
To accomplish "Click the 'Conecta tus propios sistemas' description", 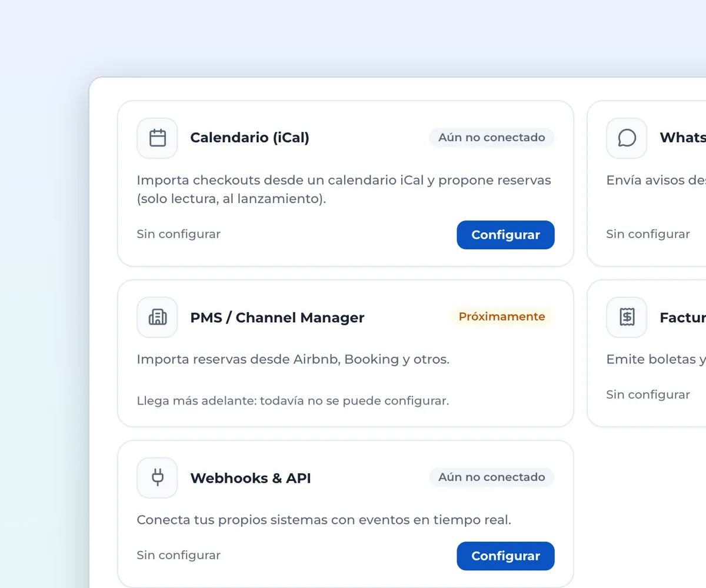I will pos(324,520).
